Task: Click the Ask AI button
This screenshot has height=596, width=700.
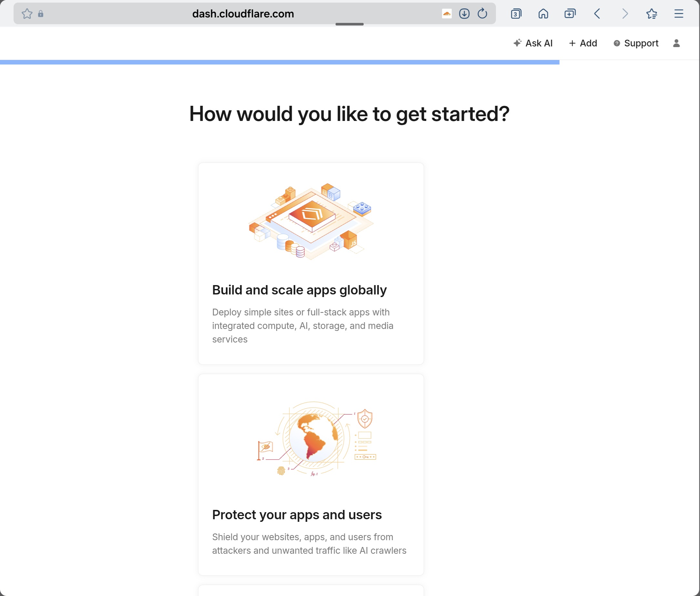Action: click(x=533, y=43)
